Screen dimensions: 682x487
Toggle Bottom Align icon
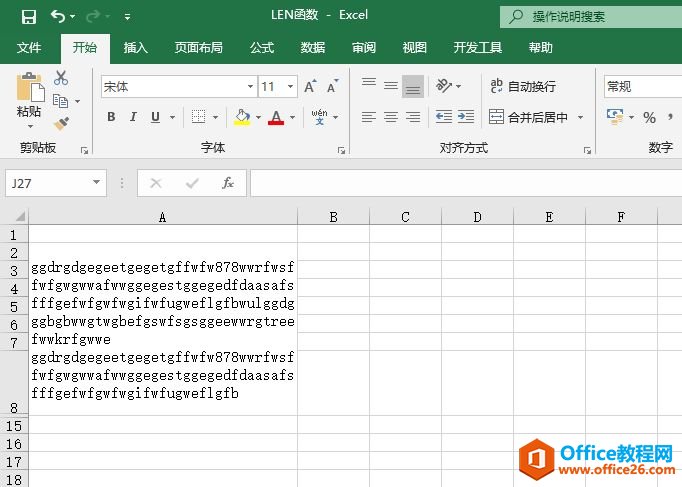tap(413, 86)
